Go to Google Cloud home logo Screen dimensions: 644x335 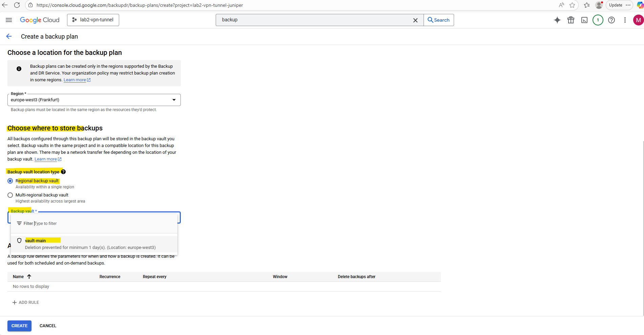pyautogui.click(x=40, y=20)
